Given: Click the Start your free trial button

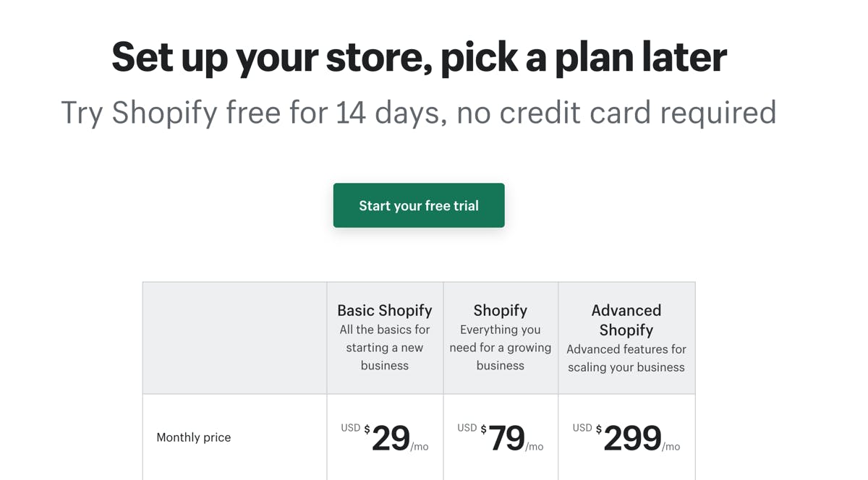Looking at the screenshot, I should tap(419, 205).
